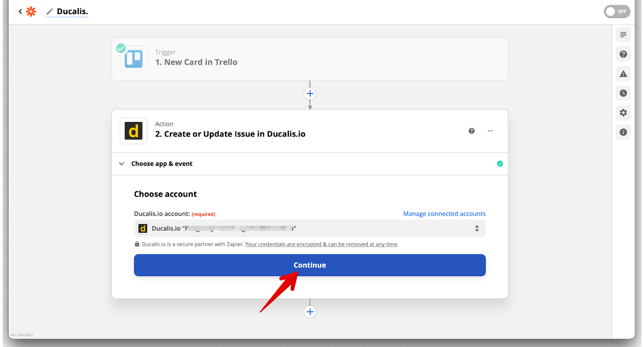
Task: Show Zap details info icon
Action: coord(623,132)
